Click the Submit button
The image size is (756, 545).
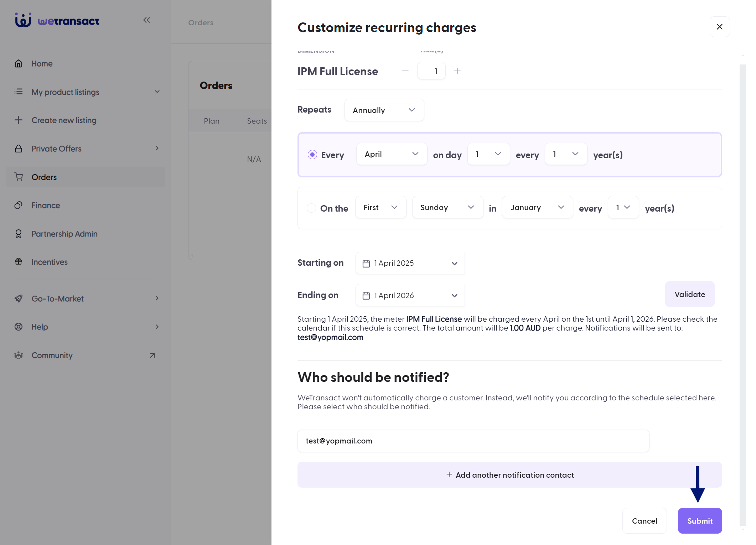(700, 521)
